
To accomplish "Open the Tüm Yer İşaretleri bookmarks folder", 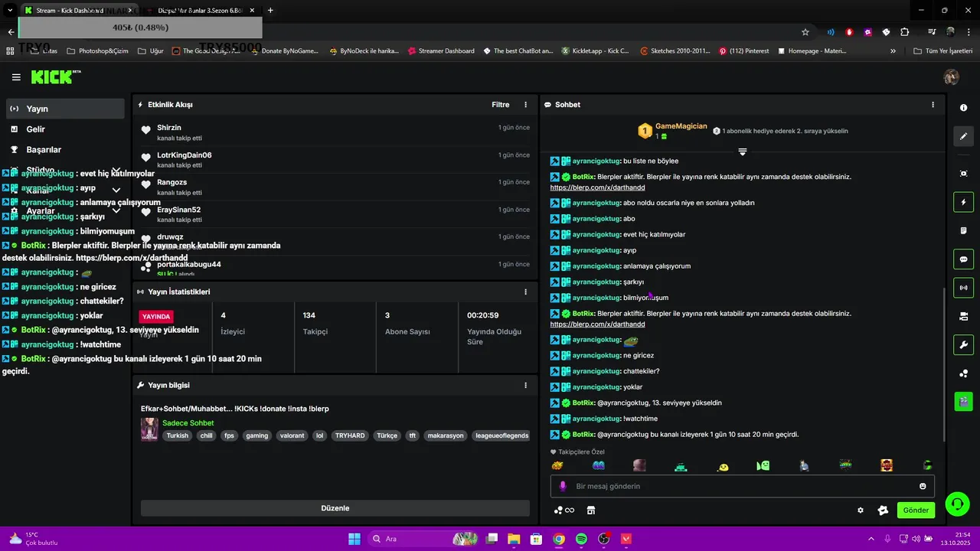I will point(942,51).
